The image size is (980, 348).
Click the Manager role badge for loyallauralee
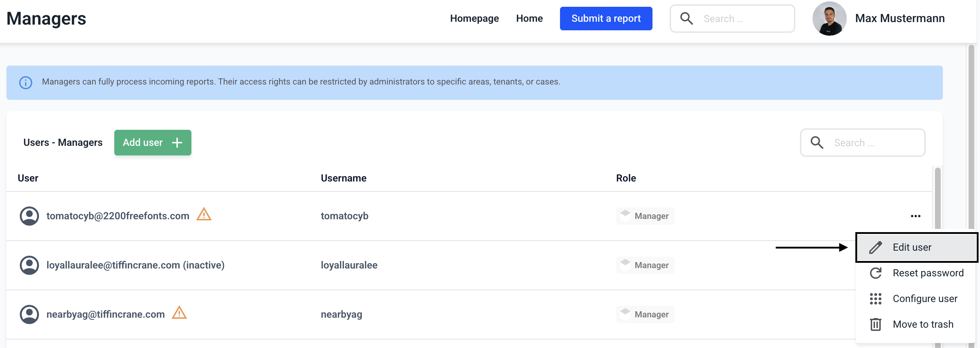click(x=645, y=265)
